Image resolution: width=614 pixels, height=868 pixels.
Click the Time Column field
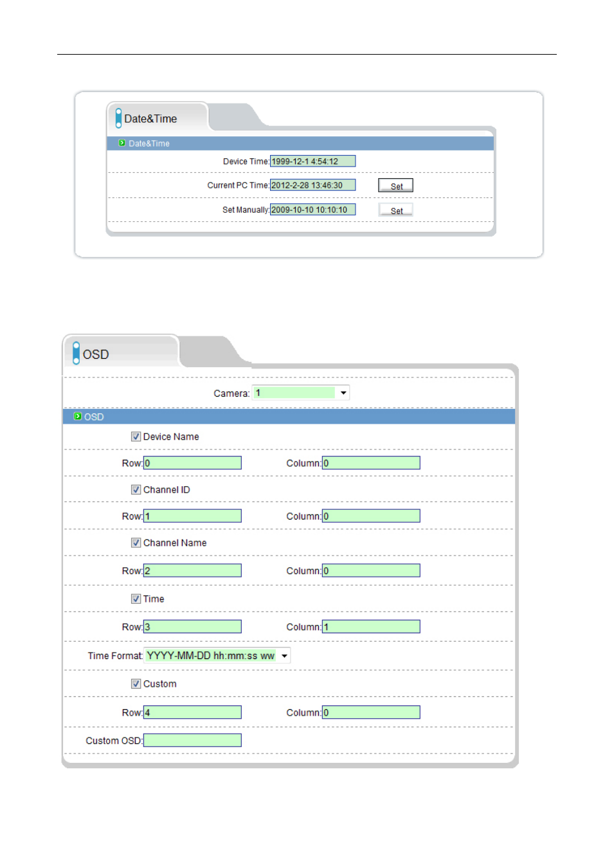pyautogui.click(x=371, y=627)
